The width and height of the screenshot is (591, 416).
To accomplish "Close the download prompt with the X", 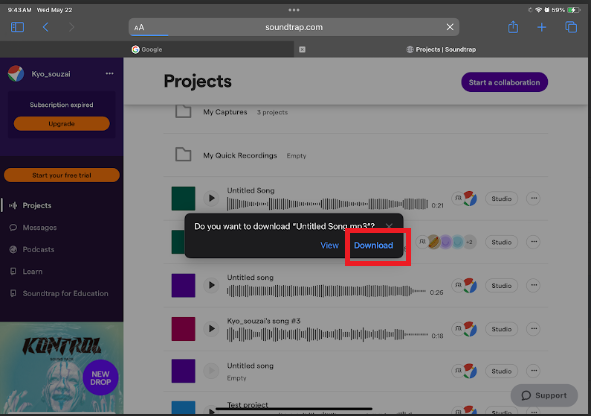I will [x=389, y=226].
